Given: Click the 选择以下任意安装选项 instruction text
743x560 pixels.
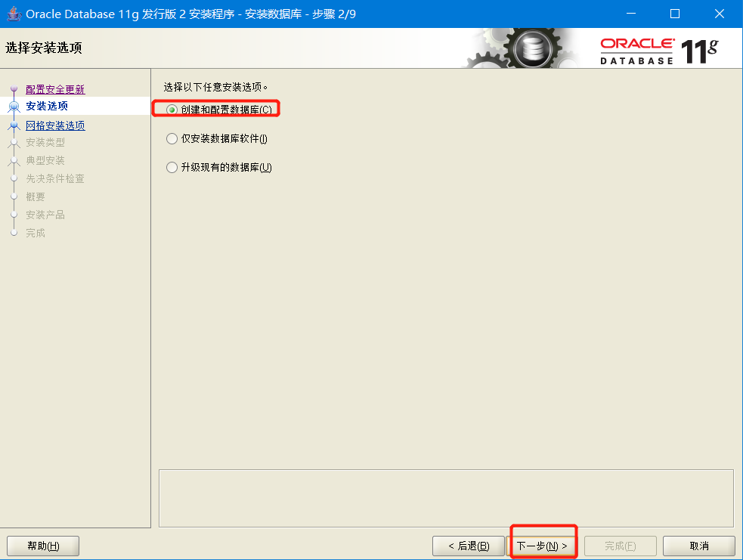Looking at the screenshot, I should click(x=215, y=87).
